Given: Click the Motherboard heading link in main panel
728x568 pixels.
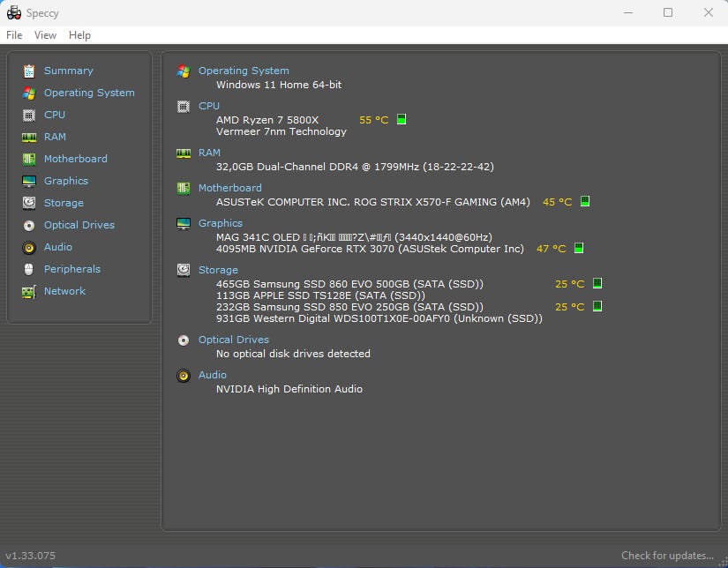Looking at the screenshot, I should click(229, 188).
